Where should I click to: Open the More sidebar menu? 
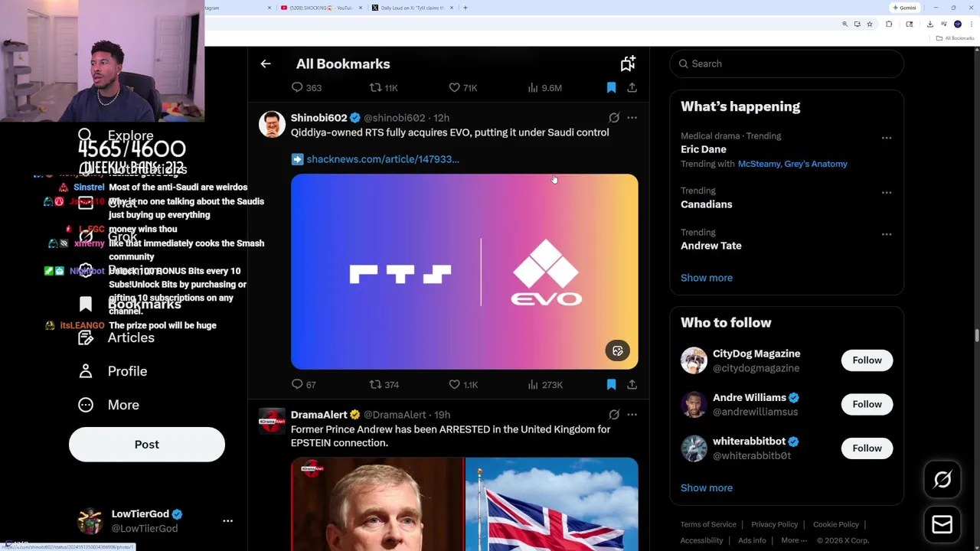[x=123, y=405]
